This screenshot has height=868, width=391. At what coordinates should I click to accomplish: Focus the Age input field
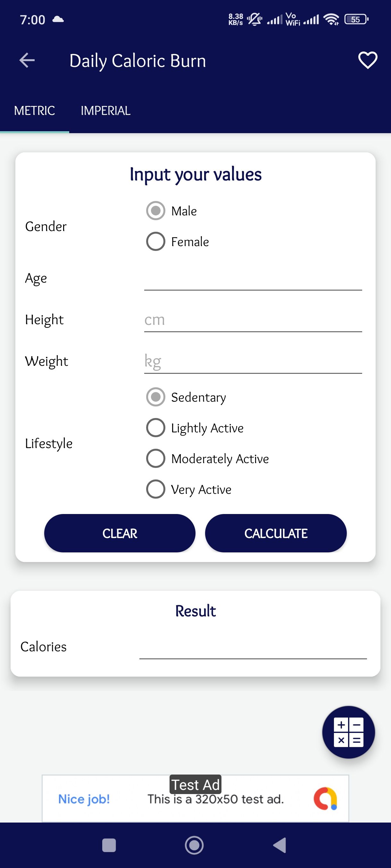(x=253, y=279)
